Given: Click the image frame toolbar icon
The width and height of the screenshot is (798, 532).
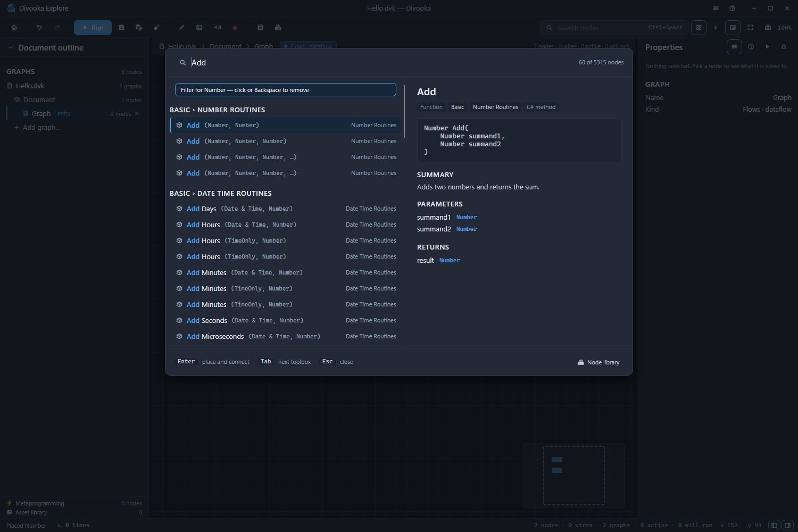Looking at the screenshot, I should click(x=199, y=28).
